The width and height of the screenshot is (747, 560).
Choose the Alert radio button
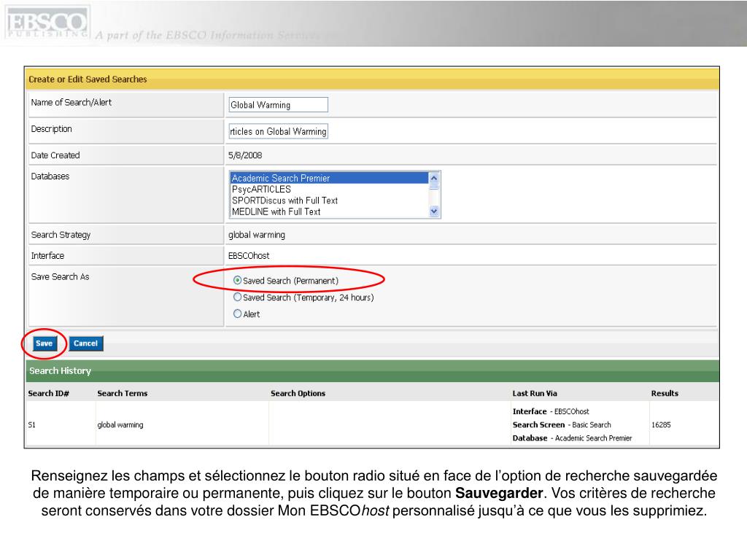click(x=237, y=314)
